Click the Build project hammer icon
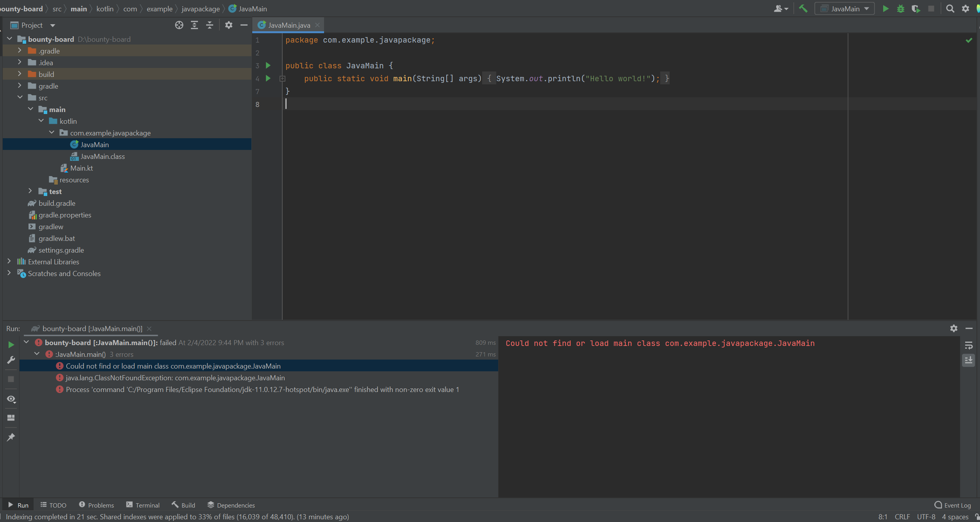 point(803,9)
